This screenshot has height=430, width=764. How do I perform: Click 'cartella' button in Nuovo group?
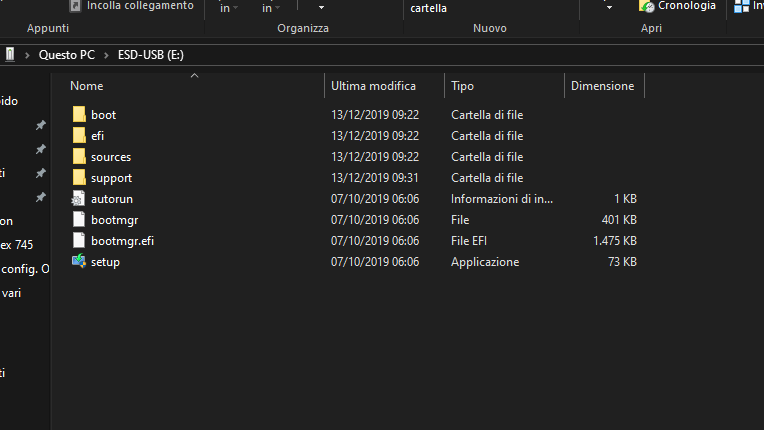(x=428, y=8)
